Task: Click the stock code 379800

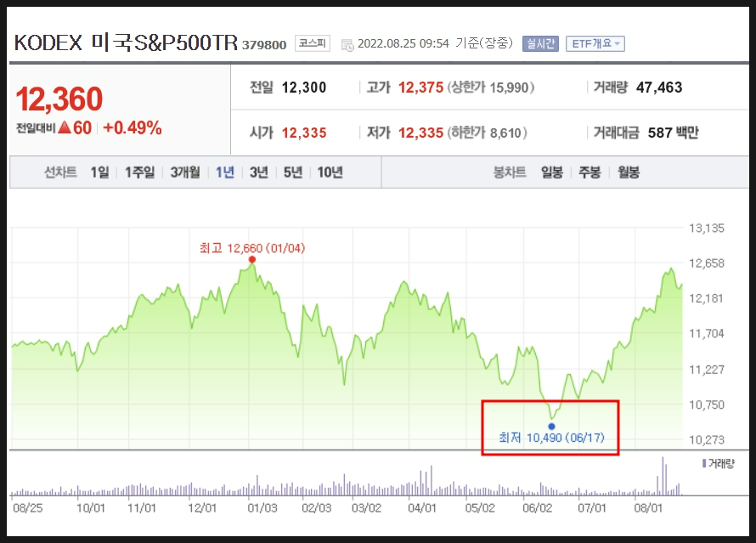Action: 264,45
